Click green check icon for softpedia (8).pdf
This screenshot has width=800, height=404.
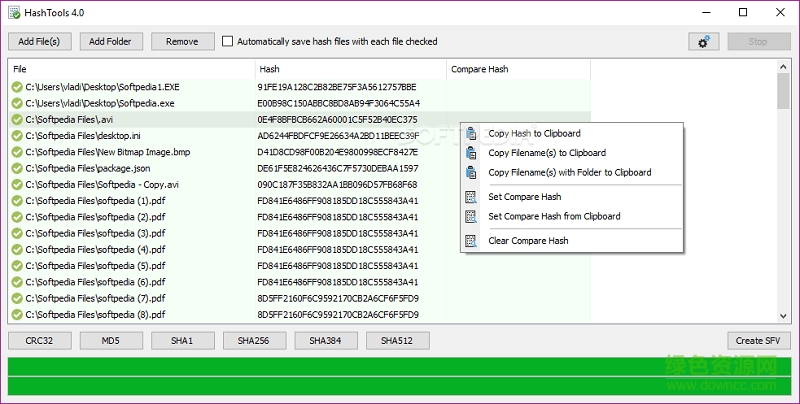pyautogui.click(x=17, y=315)
